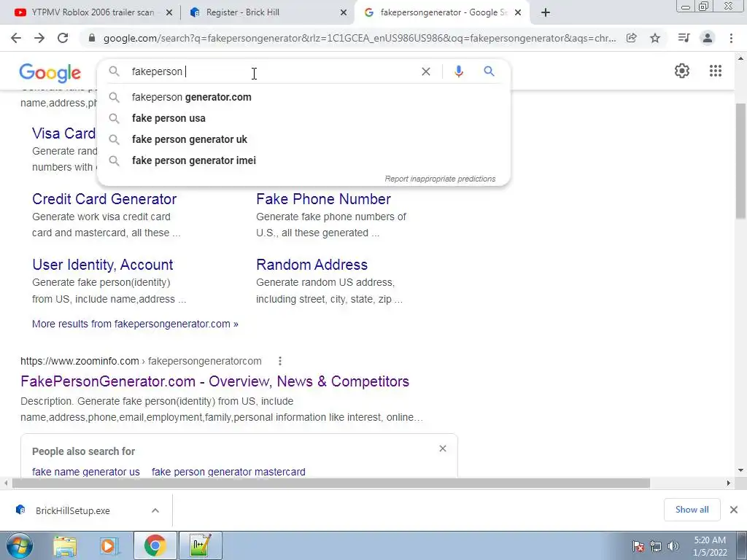Viewport: 747px width, 560px height.
Task: Click the horizontal scrollbar thumb
Action: [331, 483]
